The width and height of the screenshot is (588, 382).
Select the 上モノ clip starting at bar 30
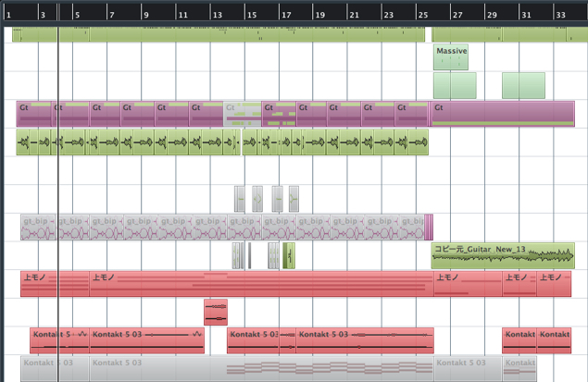[519, 284]
